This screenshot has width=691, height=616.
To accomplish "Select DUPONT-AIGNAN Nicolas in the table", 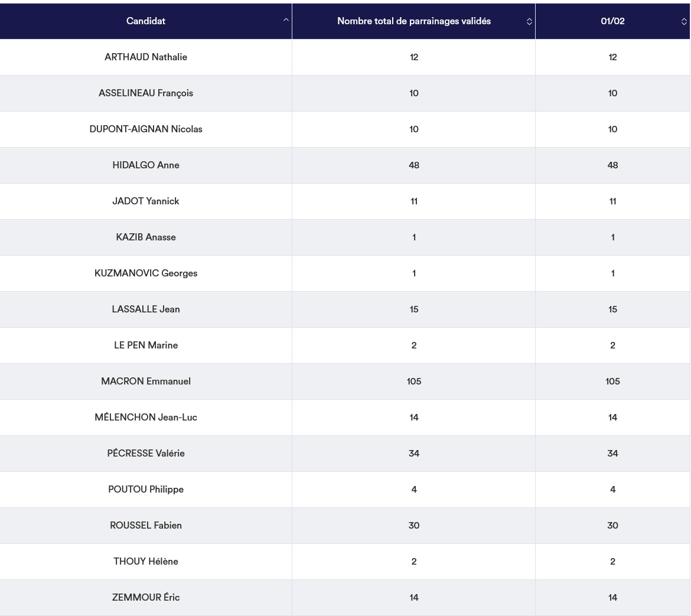I will (x=146, y=129).
